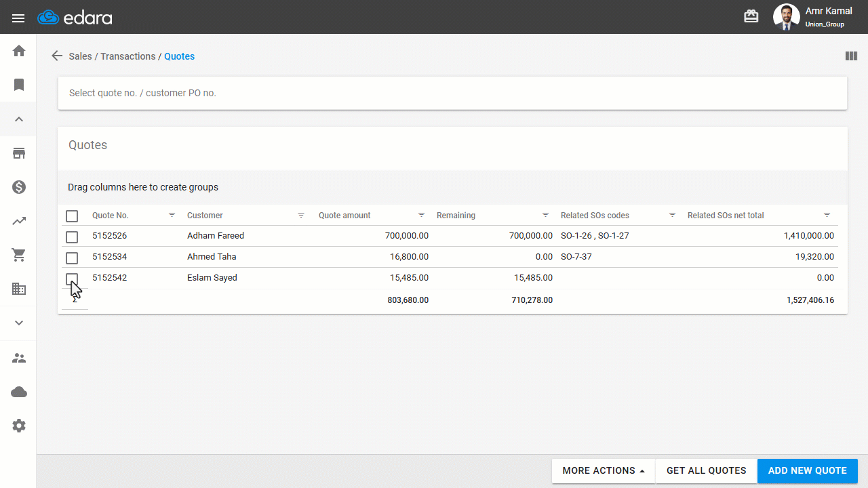Open filter menu for Customer column
Viewport: 868px width, 488px height.
301,215
